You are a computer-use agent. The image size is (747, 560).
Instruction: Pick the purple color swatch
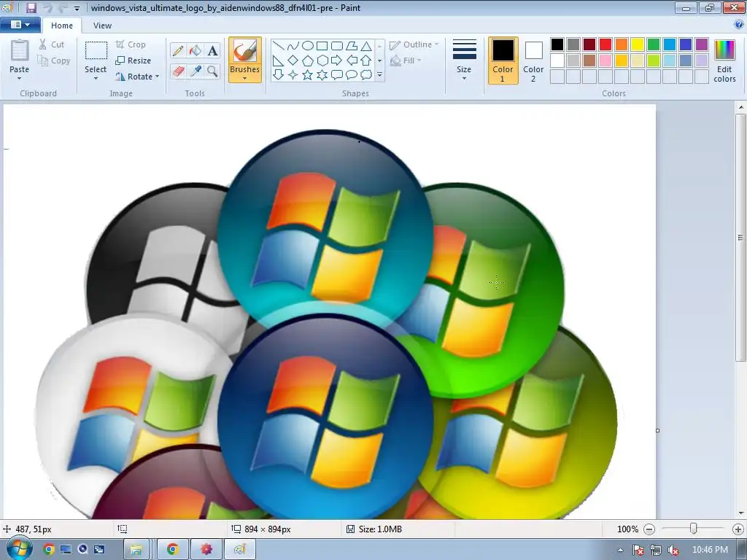click(701, 44)
